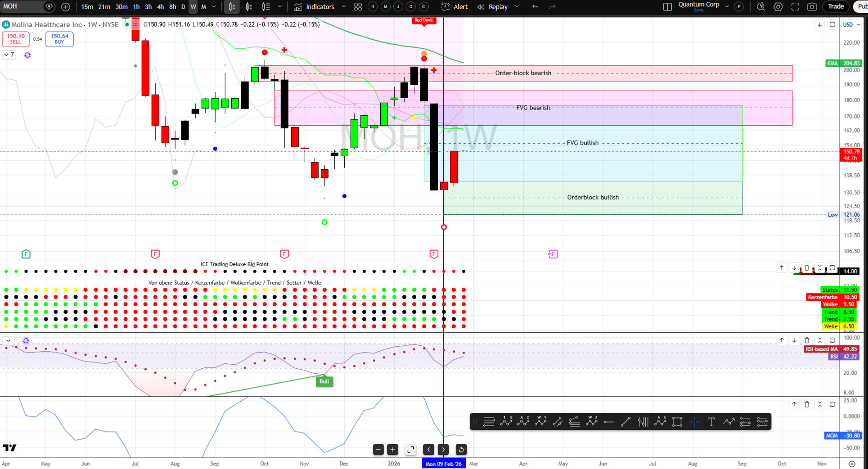868x469 pixels.
Task: Toggle the split layout panel icon
Action: (x=667, y=7)
